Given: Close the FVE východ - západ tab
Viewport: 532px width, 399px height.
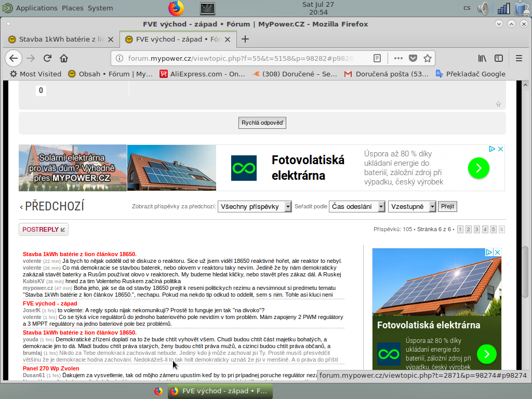Looking at the screenshot, I should pyautogui.click(x=228, y=39).
